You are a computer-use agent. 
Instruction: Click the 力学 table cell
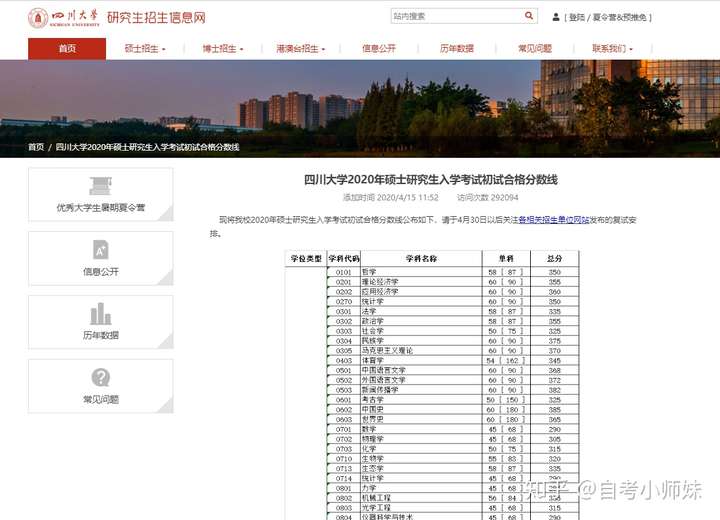pyautogui.click(x=421, y=488)
